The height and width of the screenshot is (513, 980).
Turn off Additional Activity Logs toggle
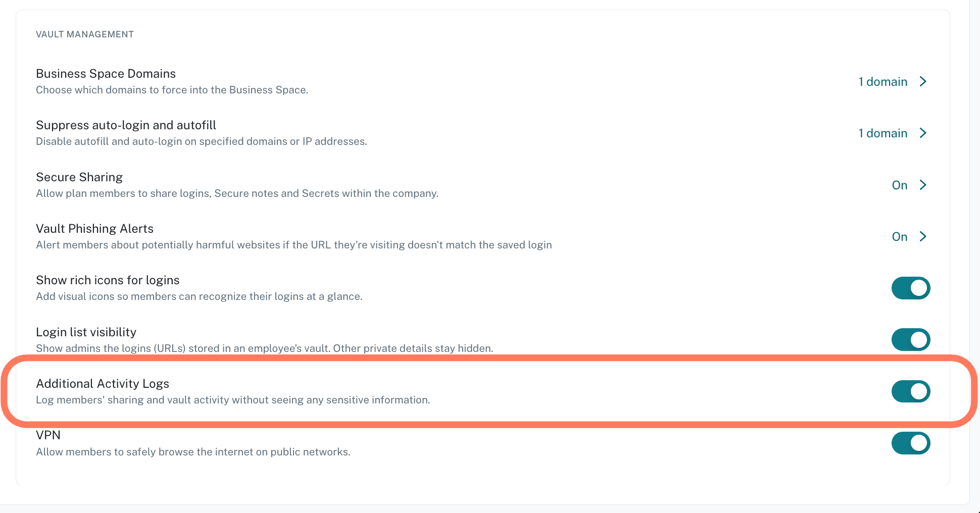click(911, 391)
